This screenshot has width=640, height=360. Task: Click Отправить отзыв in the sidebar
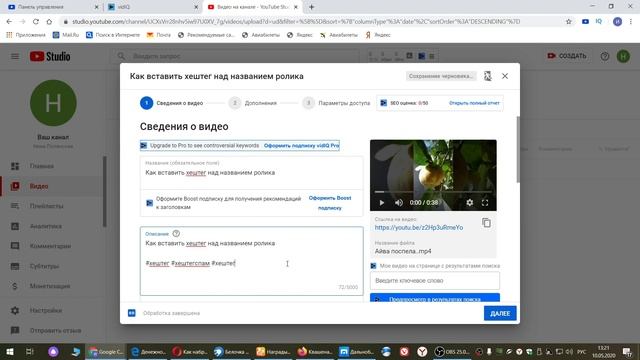point(52,330)
